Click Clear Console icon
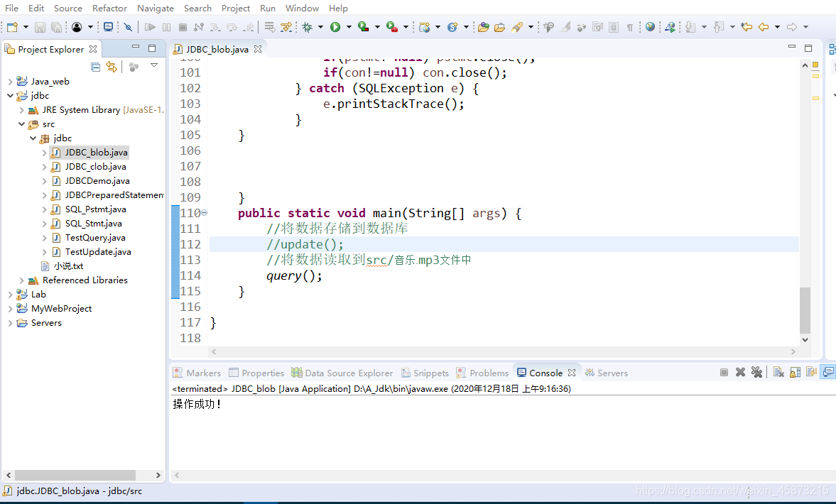Image resolution: width=836 pixels, height=504 pixels. coord(778,373)
